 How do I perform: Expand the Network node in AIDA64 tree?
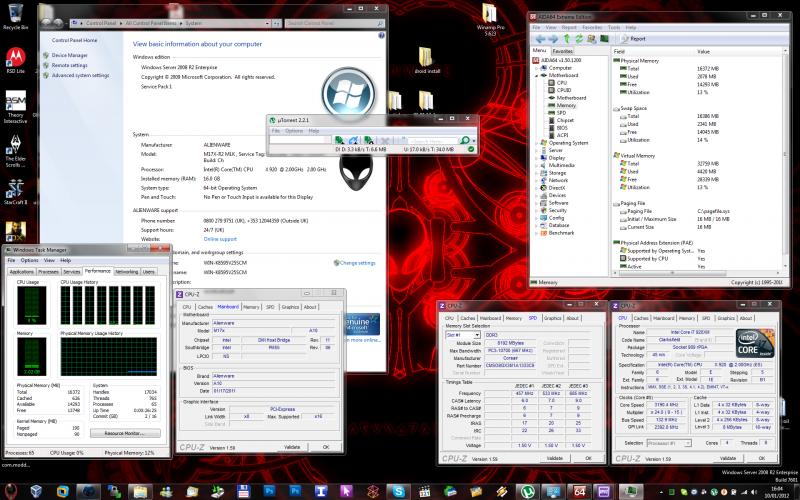coord(537,181)
